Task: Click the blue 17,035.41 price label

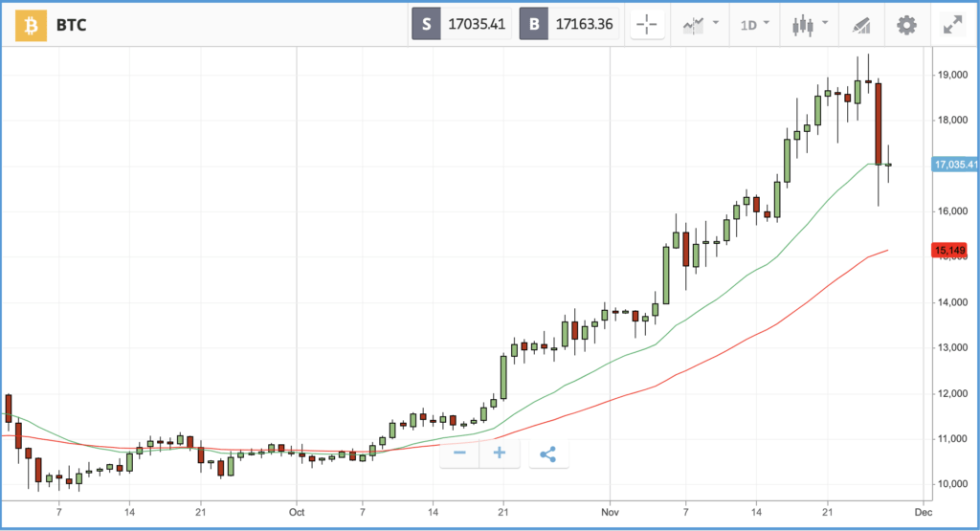Action: click(955, 165)
